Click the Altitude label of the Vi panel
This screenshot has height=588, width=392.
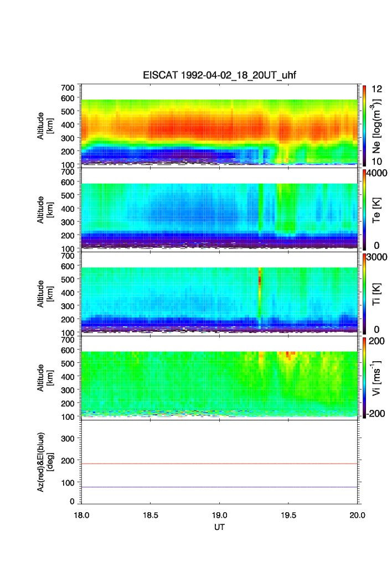(45, 378)
